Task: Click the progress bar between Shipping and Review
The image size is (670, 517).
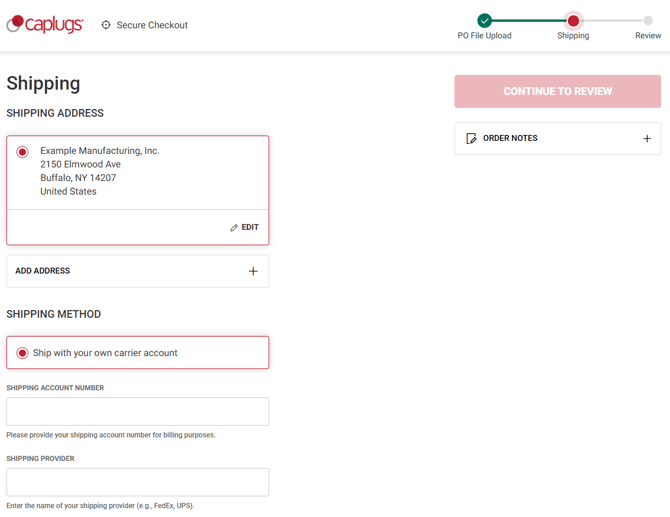Action: pos(611,21)
